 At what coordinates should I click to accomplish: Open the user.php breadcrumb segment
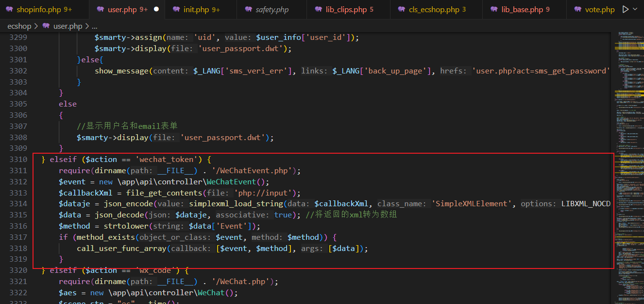tap(68, 26)
